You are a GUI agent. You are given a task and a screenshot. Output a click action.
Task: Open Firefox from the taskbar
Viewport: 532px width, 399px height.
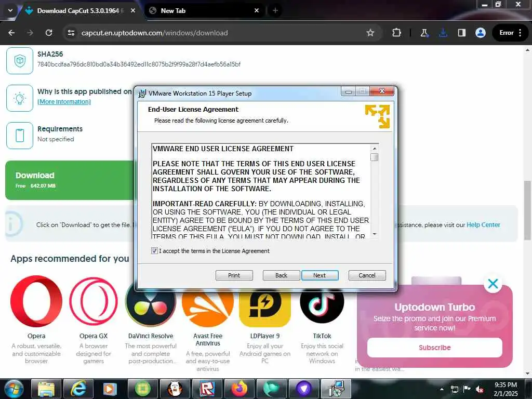(239, 389)
